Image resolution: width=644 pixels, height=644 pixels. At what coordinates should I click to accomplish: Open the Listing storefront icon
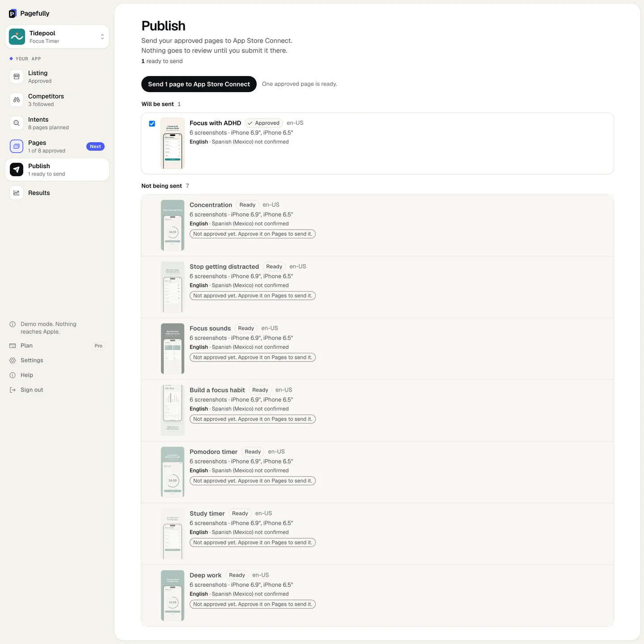[17, 76]
